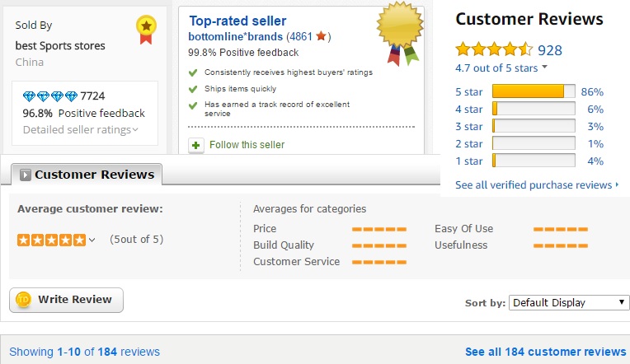The height and width of the screenshot is (364, 630).
Task: Open See all 184 customer reviews
Action: click(545, 352)
